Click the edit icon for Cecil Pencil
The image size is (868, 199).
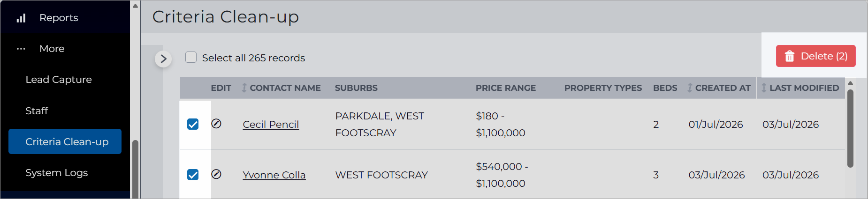pyautogui.click(x=216, y=124)
